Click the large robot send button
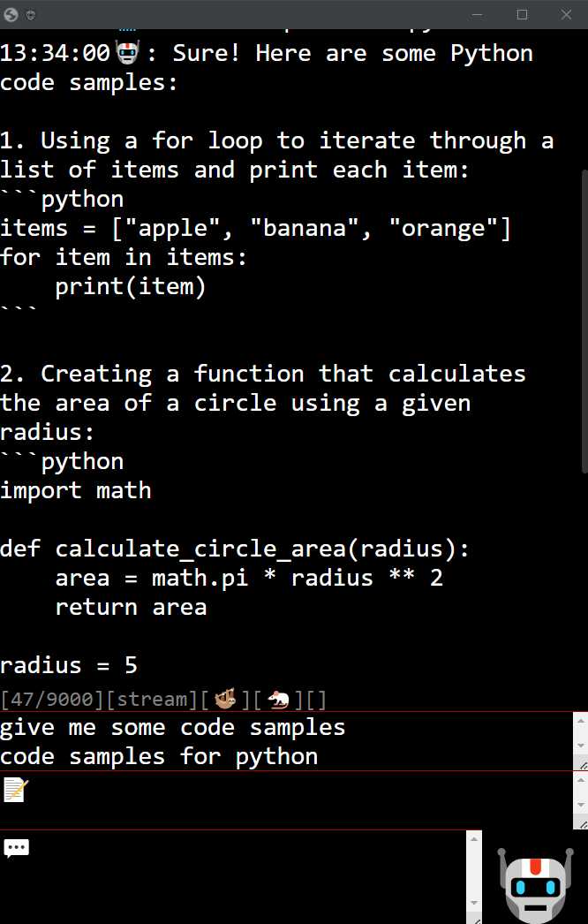This screenshot has height=924, width=588. (535, 884)
